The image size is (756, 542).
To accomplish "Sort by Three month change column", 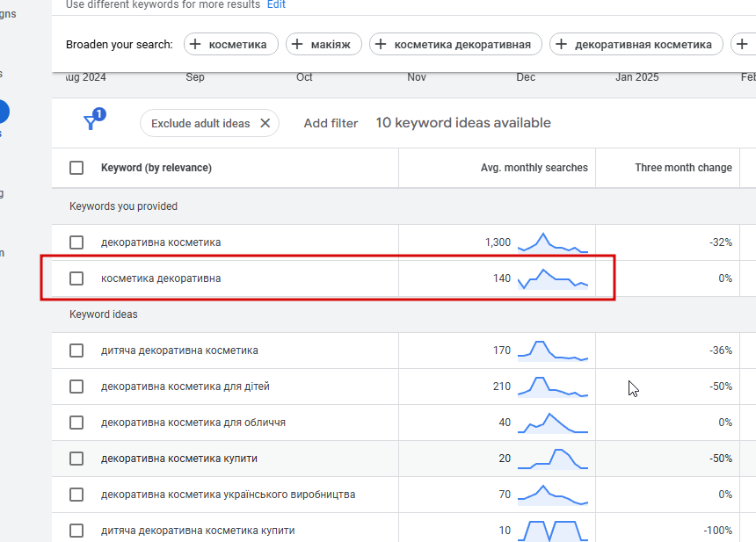I will point(683,168).
